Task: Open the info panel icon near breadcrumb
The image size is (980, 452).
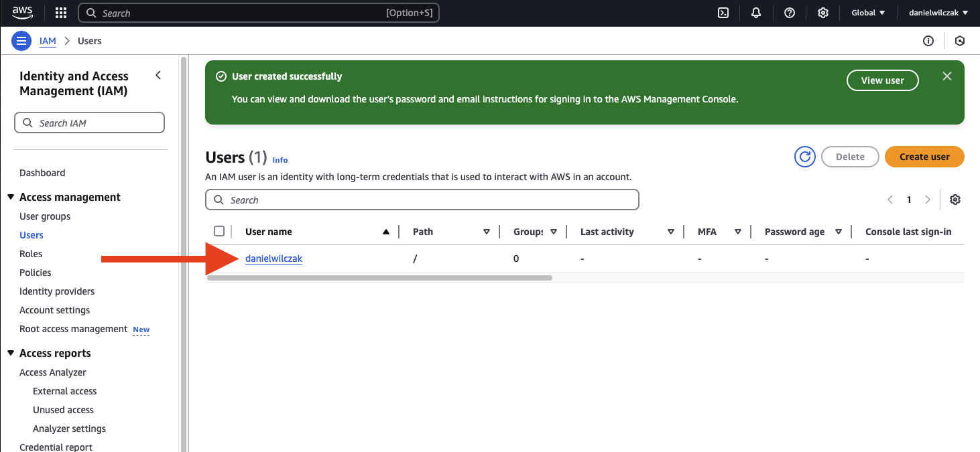Action: point(928,41)
